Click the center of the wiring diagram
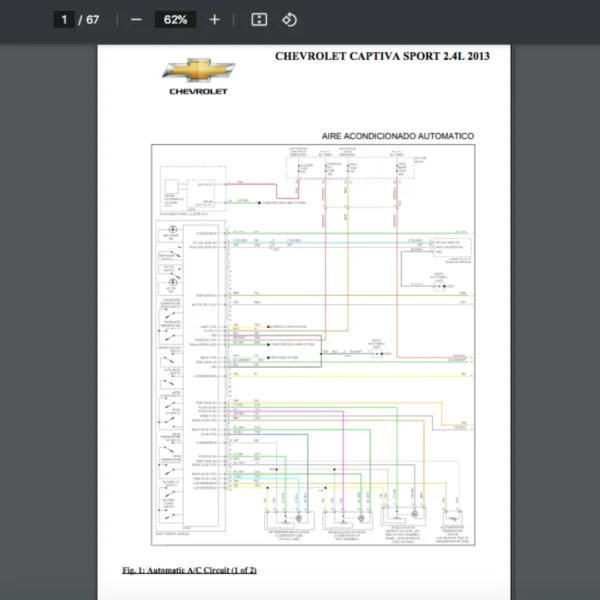Viewport: 600px width, 600px height. pyautogui.click(x=313, y=345)
